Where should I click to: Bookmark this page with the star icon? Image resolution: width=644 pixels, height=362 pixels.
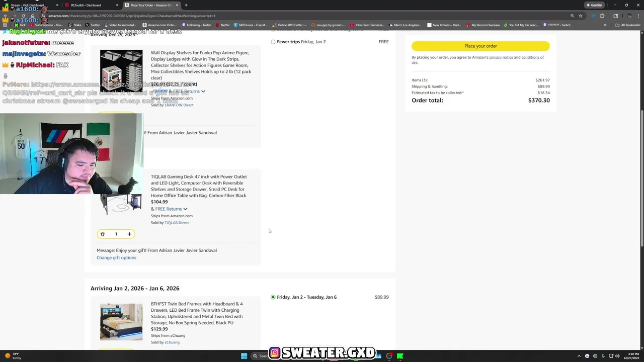(580, 16)
